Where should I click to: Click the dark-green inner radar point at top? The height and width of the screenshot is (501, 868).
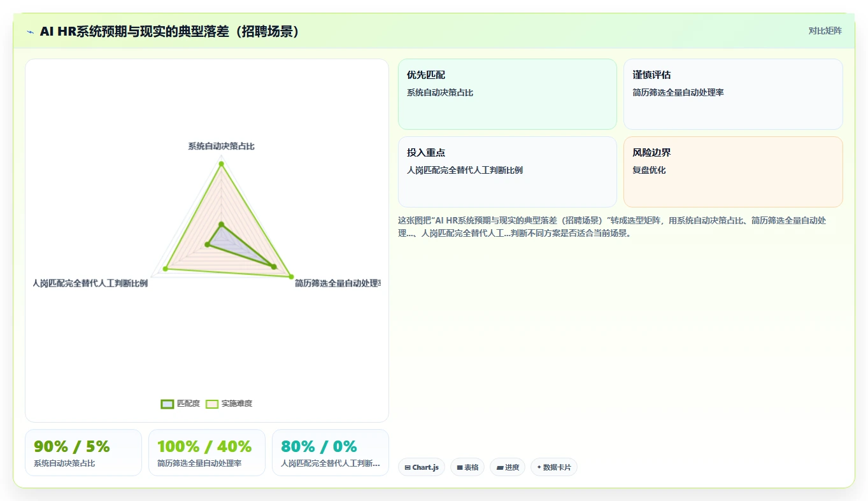[222, 224]
